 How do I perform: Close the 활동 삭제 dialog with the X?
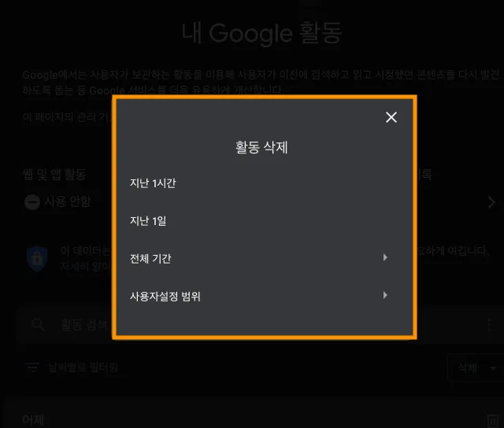[x=391, y=117]
